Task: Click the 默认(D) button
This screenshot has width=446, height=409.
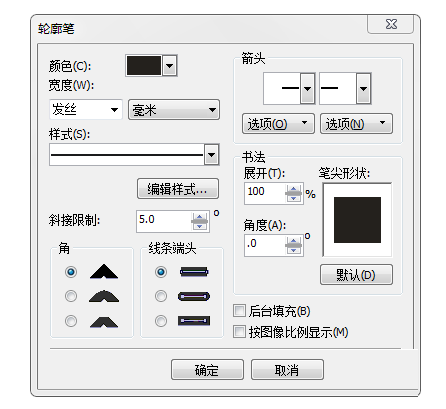Action: pos(356,275)
